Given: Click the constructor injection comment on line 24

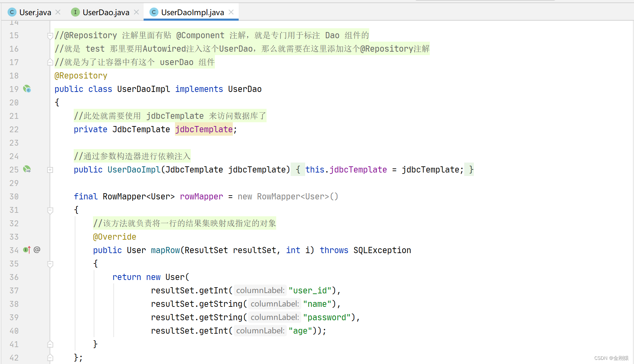Looking at the screenshot, I should coord(132,156).
